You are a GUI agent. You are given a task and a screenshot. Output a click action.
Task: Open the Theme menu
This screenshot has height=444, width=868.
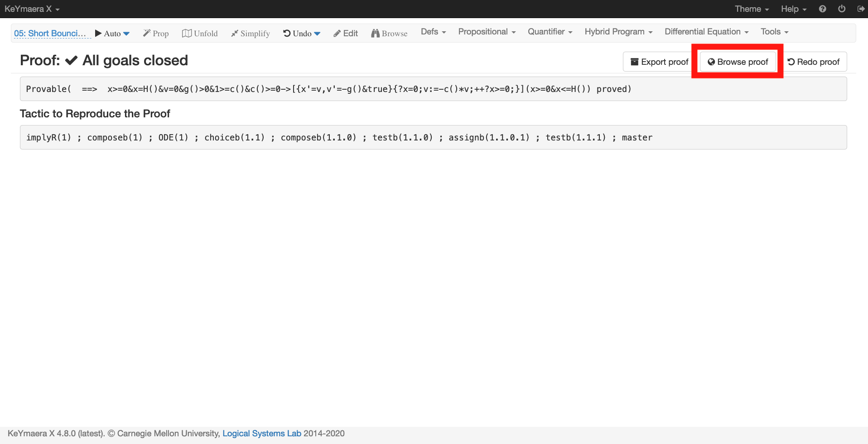pos(751,9)
